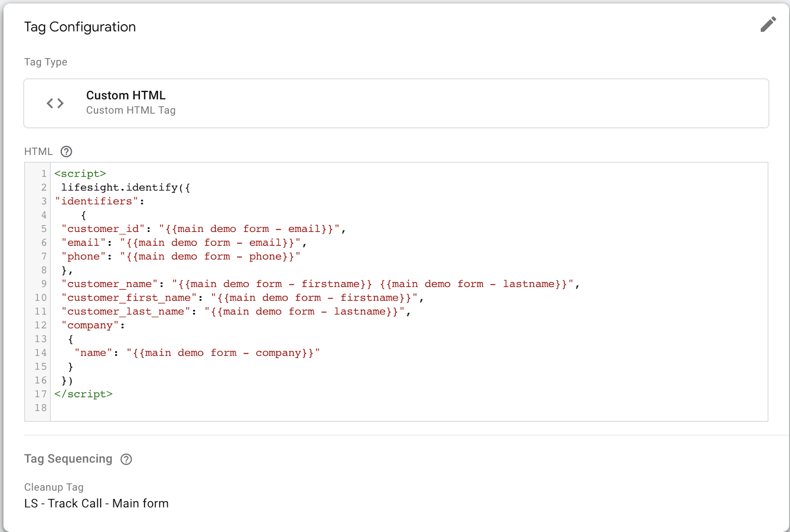Open the HTML help question-mark icon
The width and height of the screenshot is (790, 532).
pos(66,152)
